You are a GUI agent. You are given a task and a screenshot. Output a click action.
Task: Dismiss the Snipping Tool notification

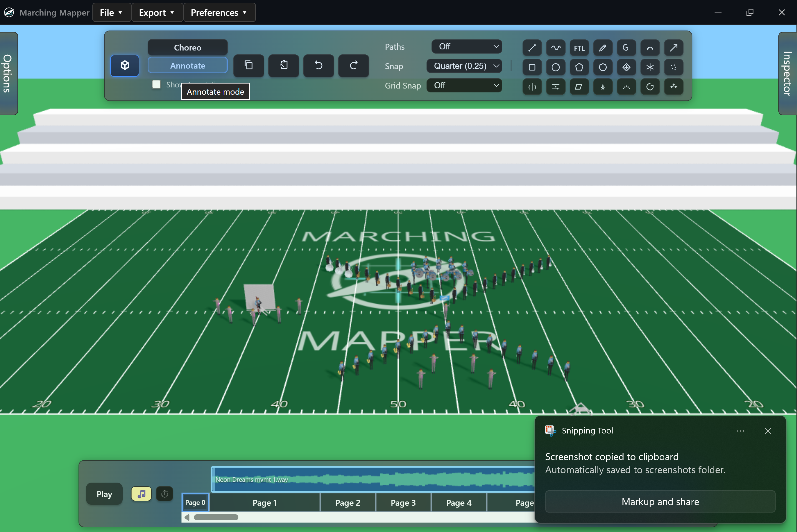pyautogui.click(x=768, y=431)
